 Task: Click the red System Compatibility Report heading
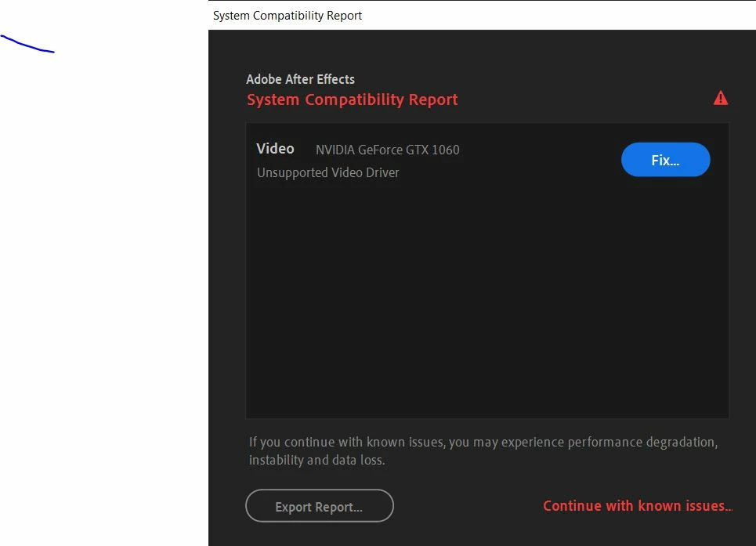pyautogui.click(x=352, y=99)
